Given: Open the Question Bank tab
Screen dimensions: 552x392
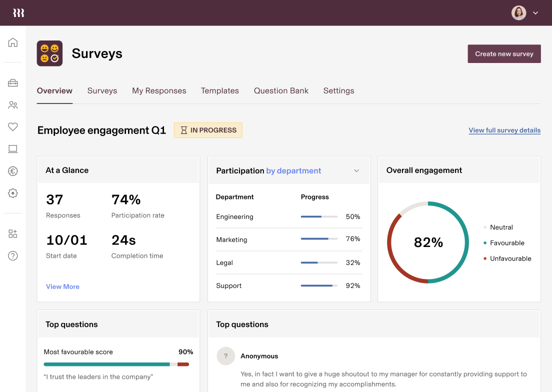Looking at the screenshot, I should (x=281, y=90).
